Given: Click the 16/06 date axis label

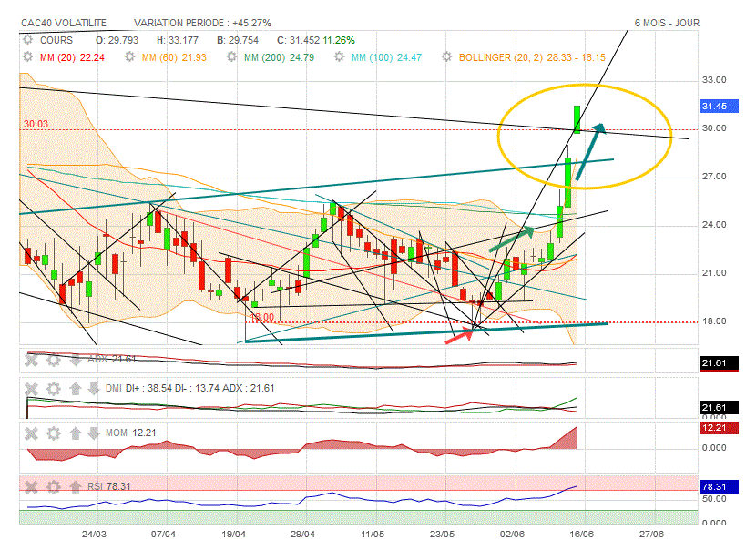Looking at the screenshot, I should 581,535.
